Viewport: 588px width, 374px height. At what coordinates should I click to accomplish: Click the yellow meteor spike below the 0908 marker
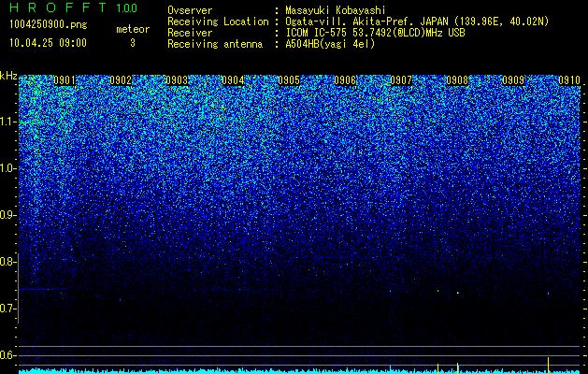pos(457,368)
